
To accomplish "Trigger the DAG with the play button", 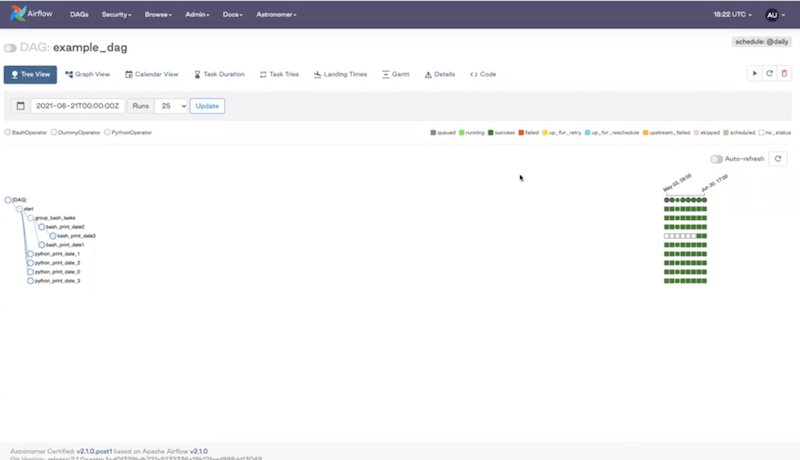I will coord(755,73).
